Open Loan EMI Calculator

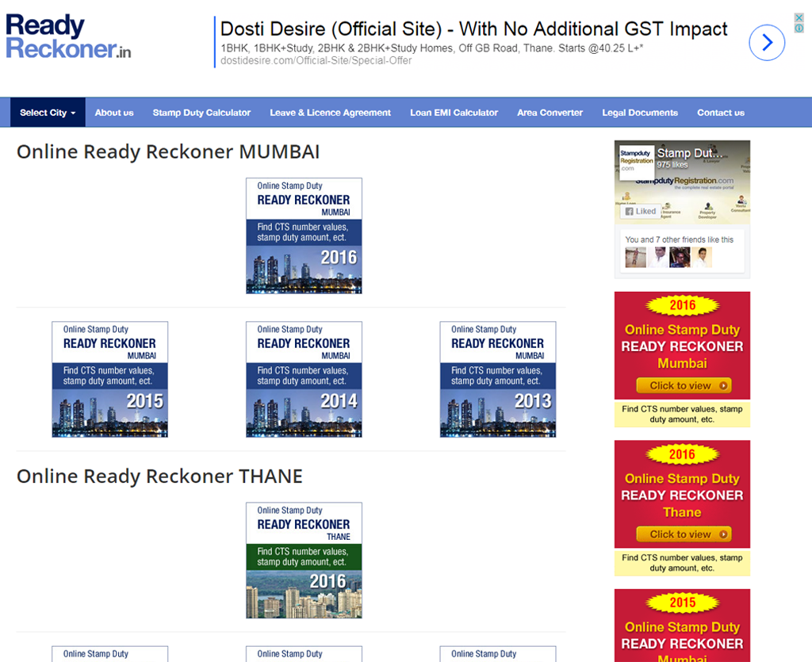click(454, 113)
